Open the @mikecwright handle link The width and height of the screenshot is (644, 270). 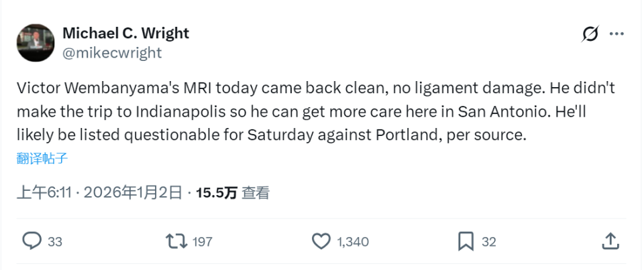(x=111, y=52)
